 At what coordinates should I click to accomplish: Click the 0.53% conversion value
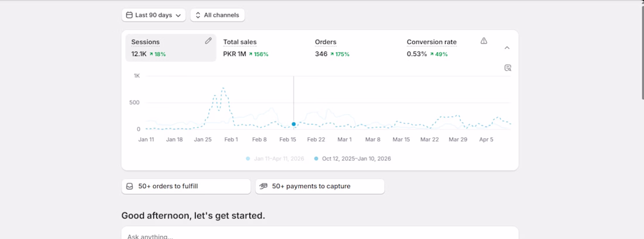(417, 54)
